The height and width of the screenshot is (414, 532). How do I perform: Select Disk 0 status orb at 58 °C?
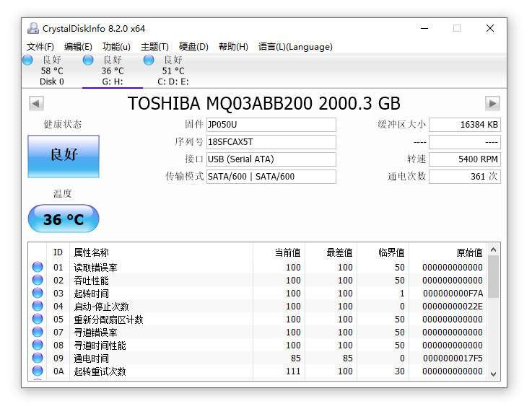coord(28,60)
